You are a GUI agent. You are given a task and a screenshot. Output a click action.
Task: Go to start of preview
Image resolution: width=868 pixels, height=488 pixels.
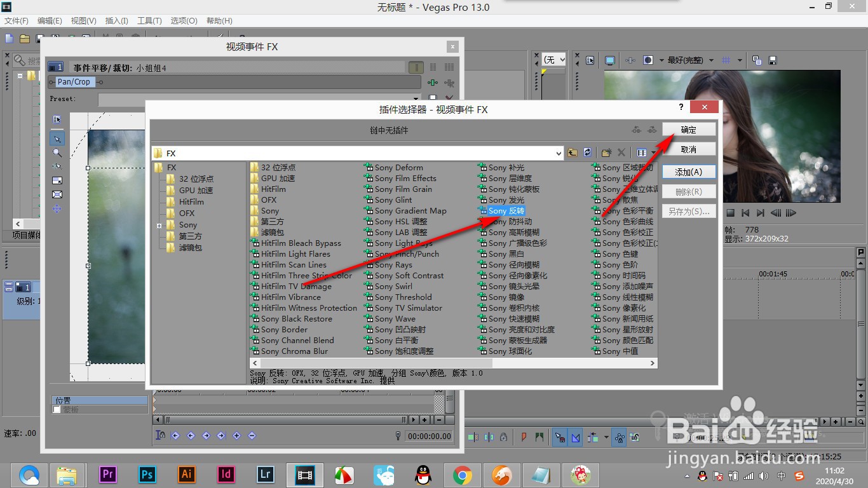point(745,213)
